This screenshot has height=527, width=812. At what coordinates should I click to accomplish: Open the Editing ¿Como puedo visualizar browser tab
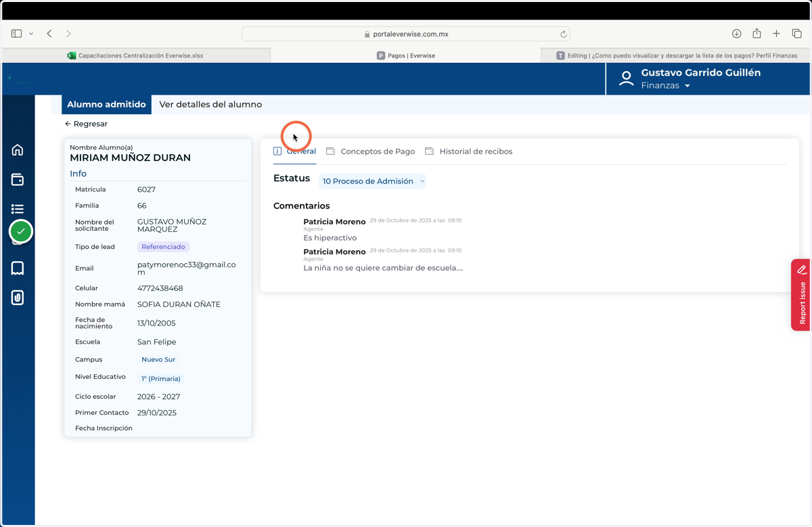[x=676, y=55]
